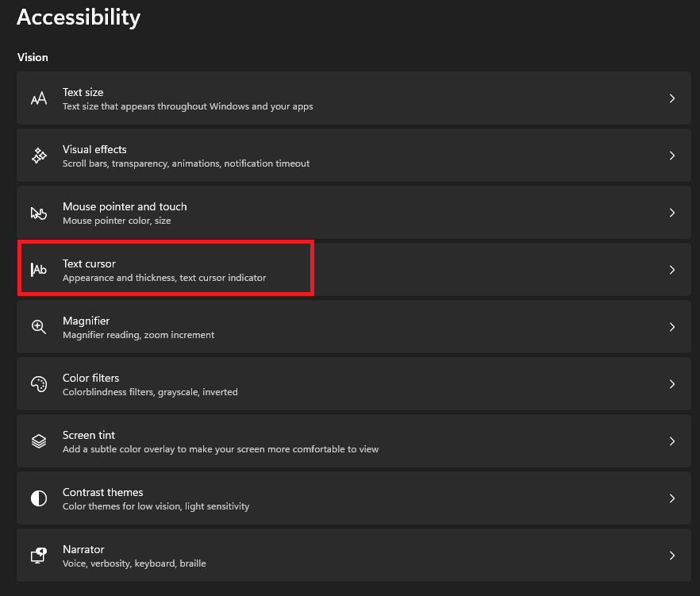Open Narrator page chevron
The height and width of the screenshot is (596, 700).
point(672,556)
